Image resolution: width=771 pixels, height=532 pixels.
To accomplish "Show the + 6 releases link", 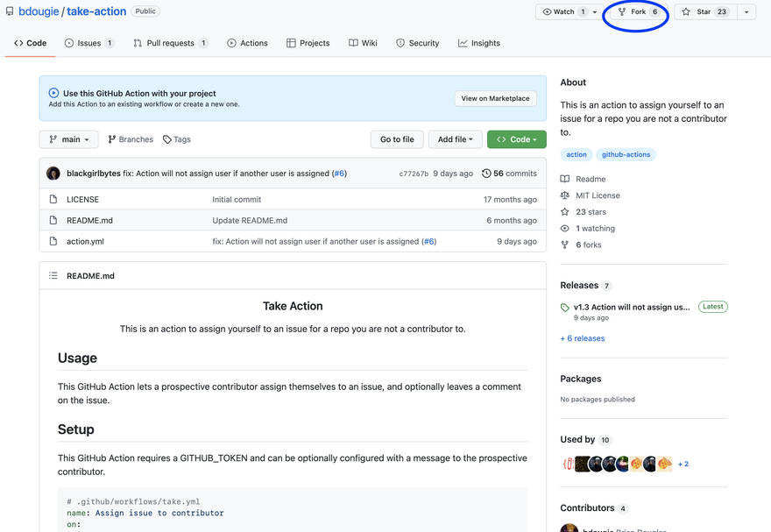I will (x=583, y=338).
